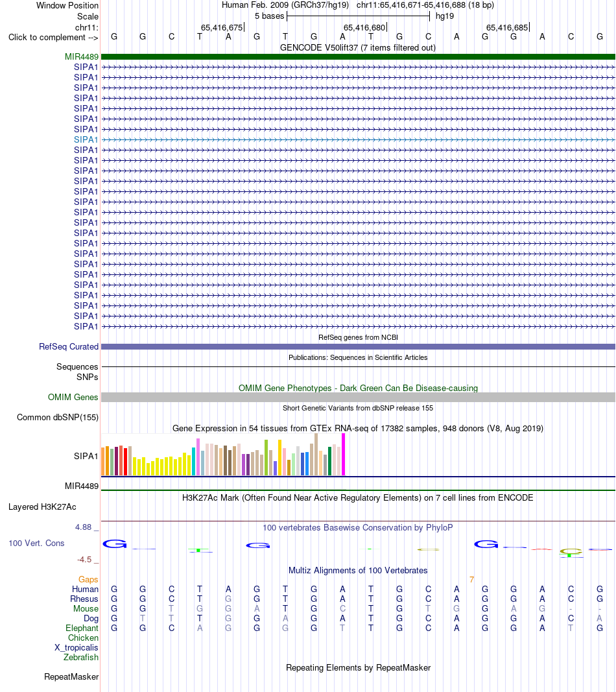Select the green MIR4489 track label at top
Viewport: 616px width, 692px height.
pyautogui.click(x=82, y=57)
